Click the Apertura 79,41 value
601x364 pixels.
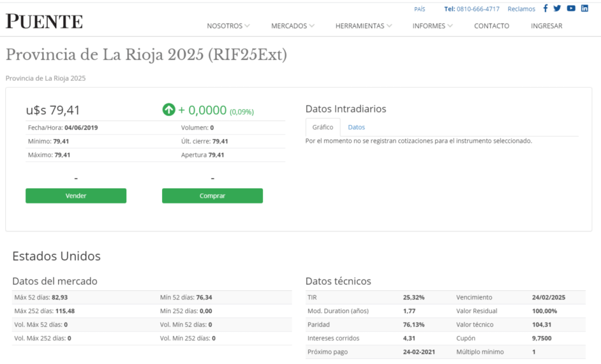(x=216, y=155)
